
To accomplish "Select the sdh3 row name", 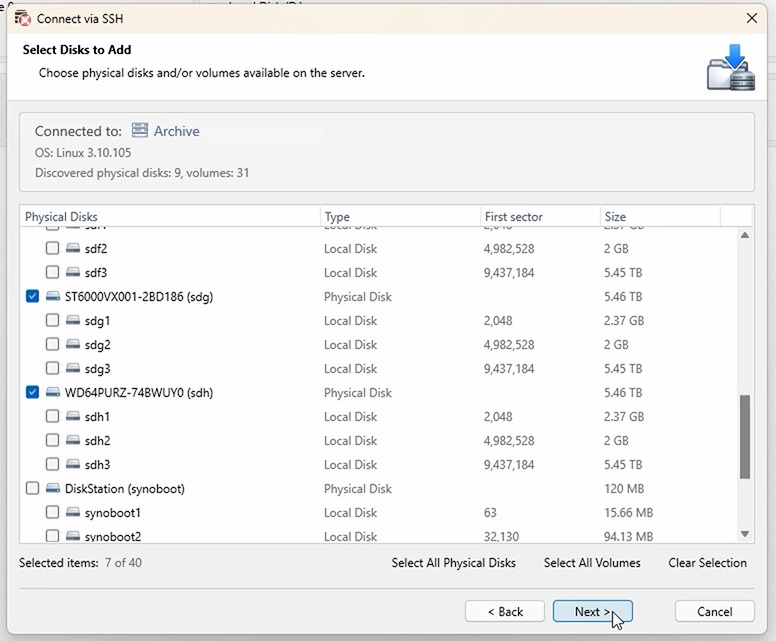I will 97,465.
